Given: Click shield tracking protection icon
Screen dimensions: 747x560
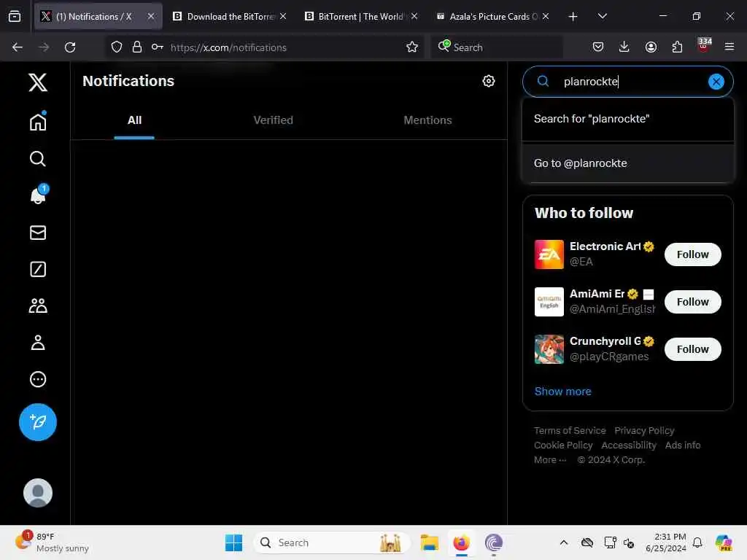Looking at the screenshot, I should pyautogui.click(x=117, y=47).
